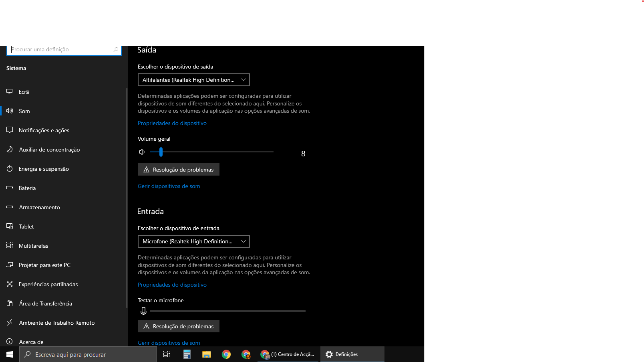The width and height of the screenshot is (644, 362).
Task: Click the Procurar uma definição search field
Action: click(60, 50)
